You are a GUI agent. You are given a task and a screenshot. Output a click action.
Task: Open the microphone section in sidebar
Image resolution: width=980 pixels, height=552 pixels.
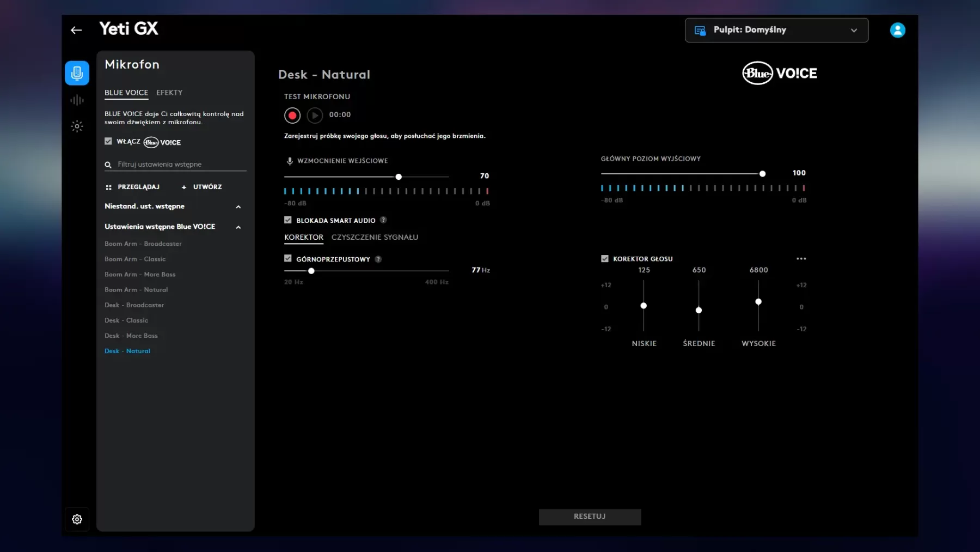[x=77, y=73]
